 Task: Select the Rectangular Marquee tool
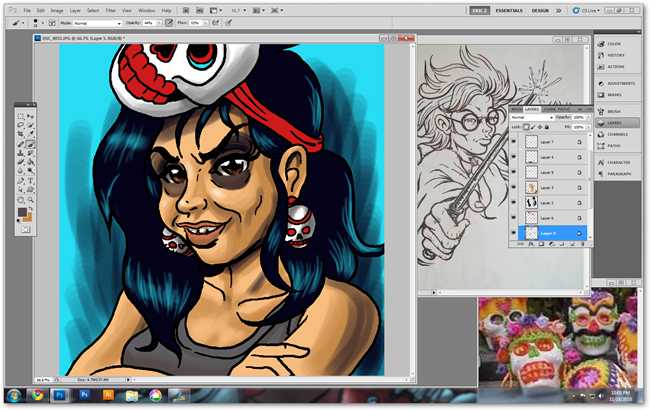point(21,116)
